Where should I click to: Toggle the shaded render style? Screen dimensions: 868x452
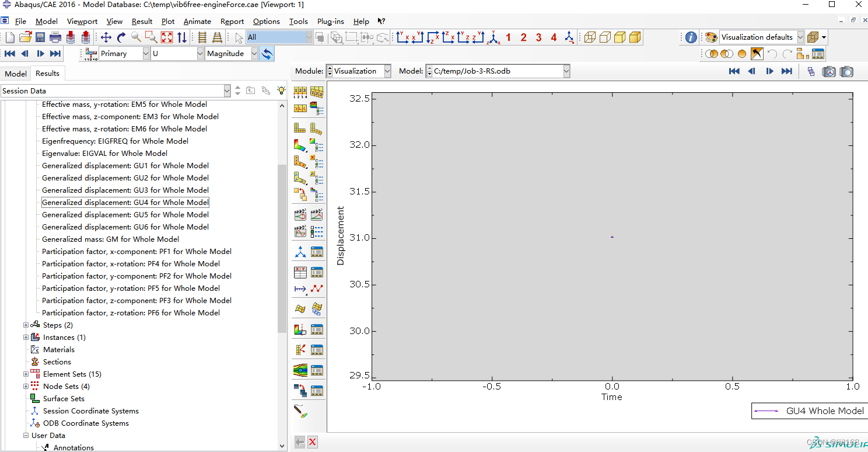[635, 37]
